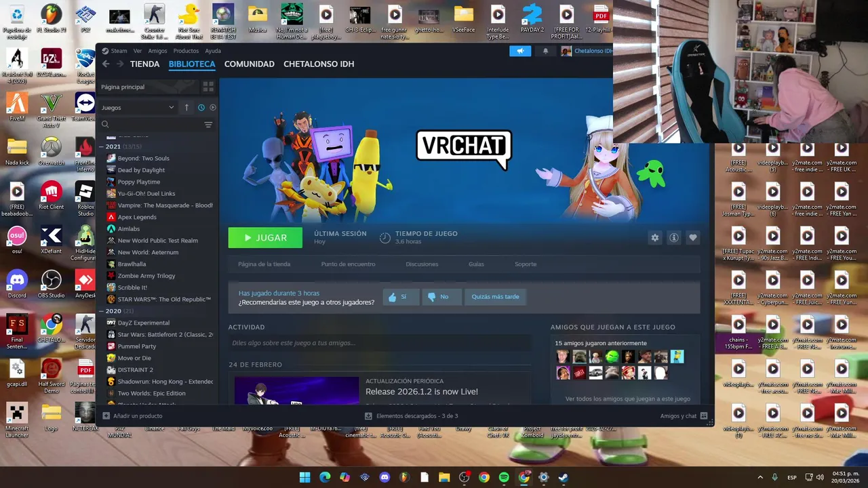Viewport: 868px width, 488px height.
Task: Open Punto de encuentro tab
Action: (x=348, y=264)
